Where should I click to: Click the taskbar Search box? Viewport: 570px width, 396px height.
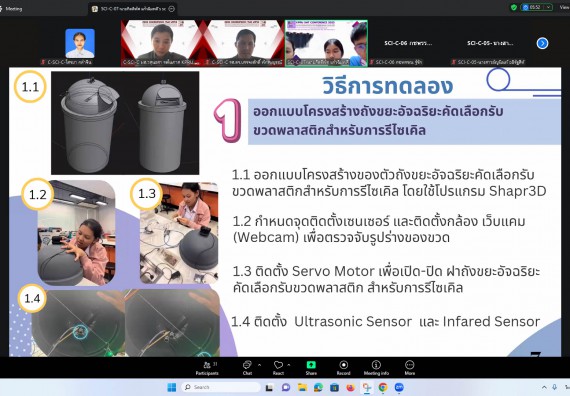click(221, 387)
